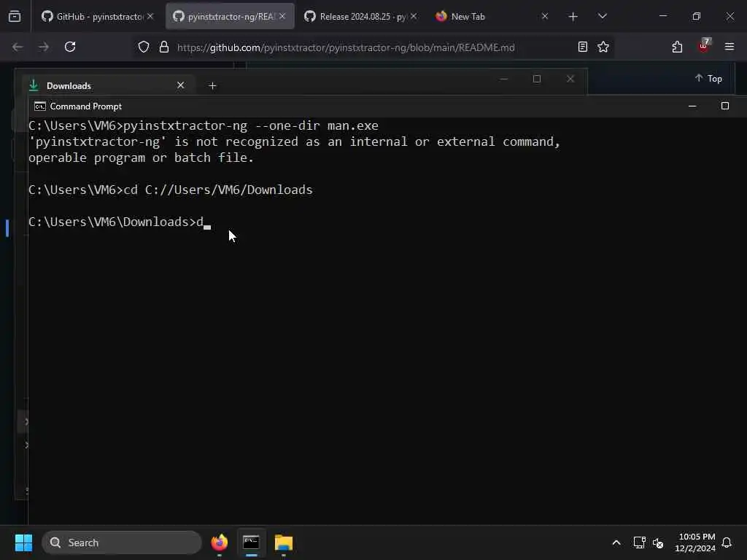View site security padlock info

coord(164,47)
